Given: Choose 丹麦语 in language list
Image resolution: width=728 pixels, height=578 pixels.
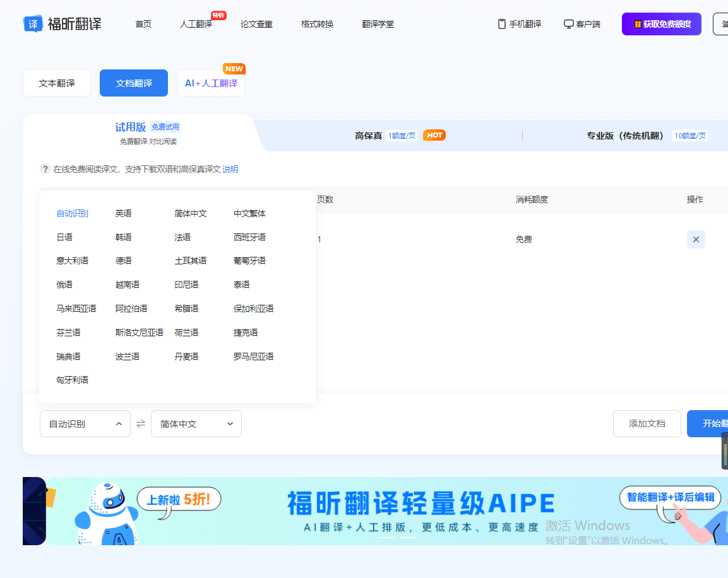Looking at the screenshot, I should 186,357.
